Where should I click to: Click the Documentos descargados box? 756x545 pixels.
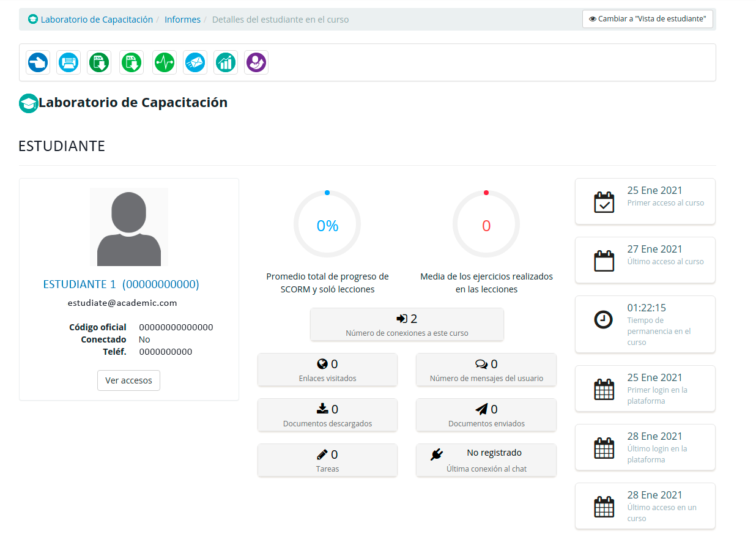click(x=327, y=415)
